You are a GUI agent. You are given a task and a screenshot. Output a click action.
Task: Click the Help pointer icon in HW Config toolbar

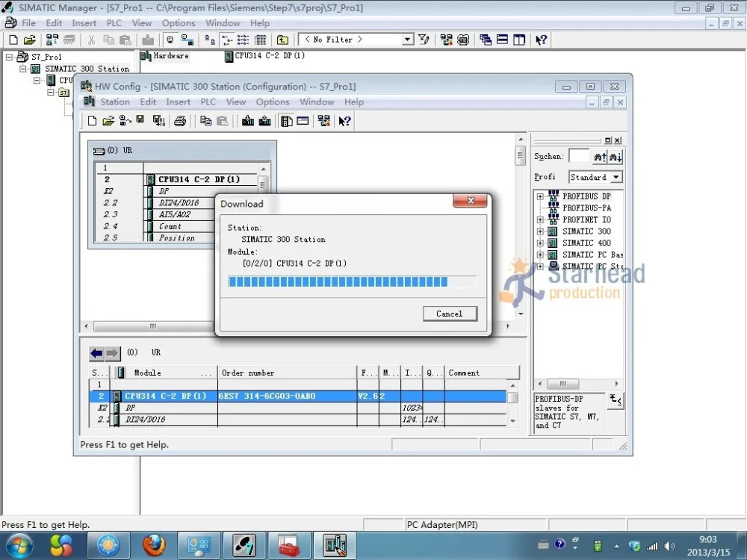coord(344,121)
